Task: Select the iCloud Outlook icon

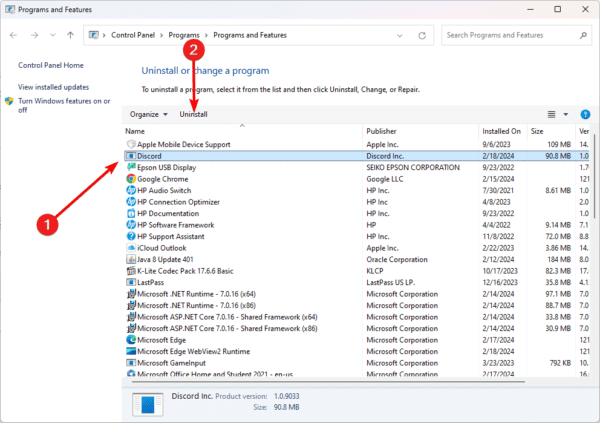Action: [x=131, y=248]
